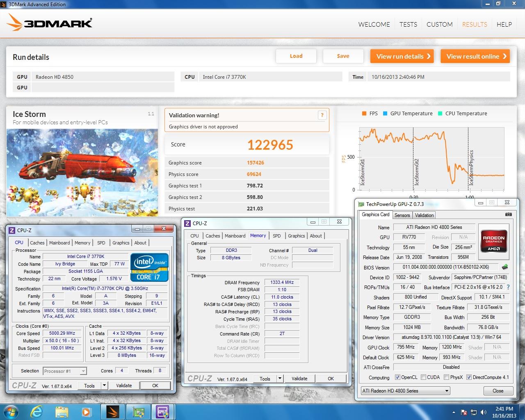Open the About tab in the left CPU-Z window

[x=140, y=243]
